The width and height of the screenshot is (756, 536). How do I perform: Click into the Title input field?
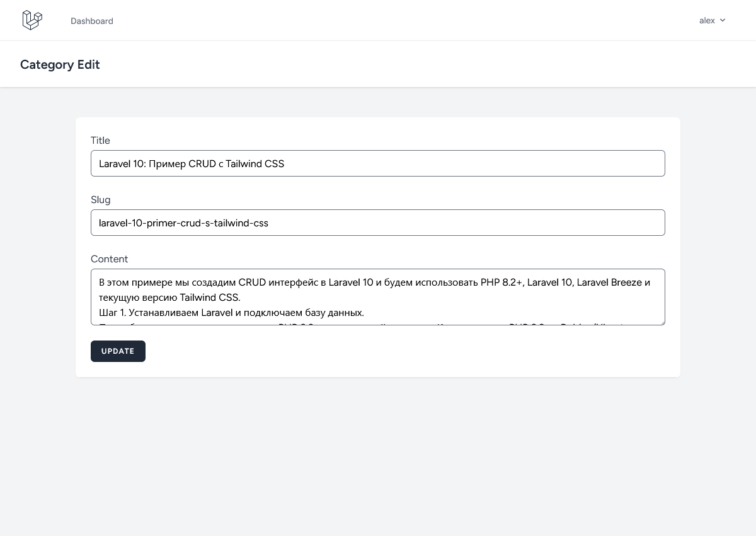378,163
